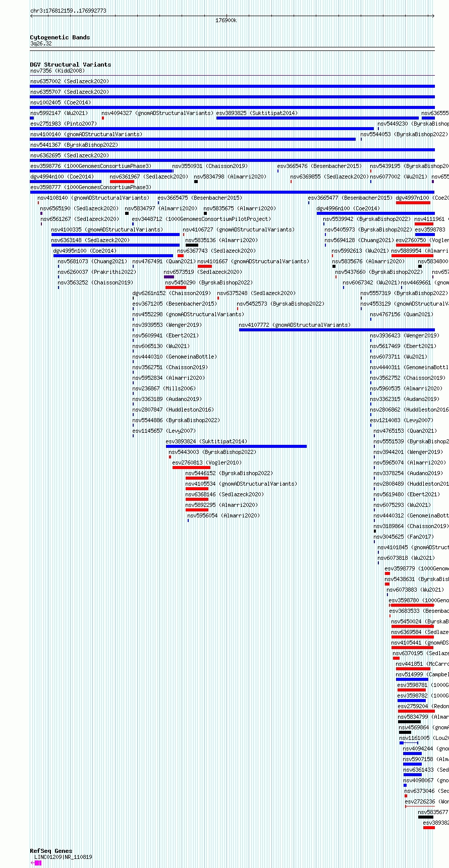Open the nsv7356 (Kidd2008) variant label

click(57, 71)
